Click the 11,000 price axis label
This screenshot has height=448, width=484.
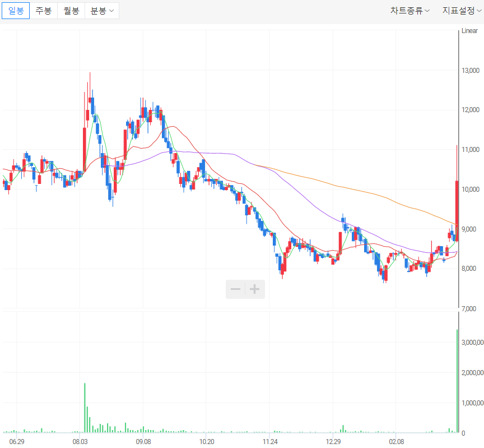coord(471,150)
